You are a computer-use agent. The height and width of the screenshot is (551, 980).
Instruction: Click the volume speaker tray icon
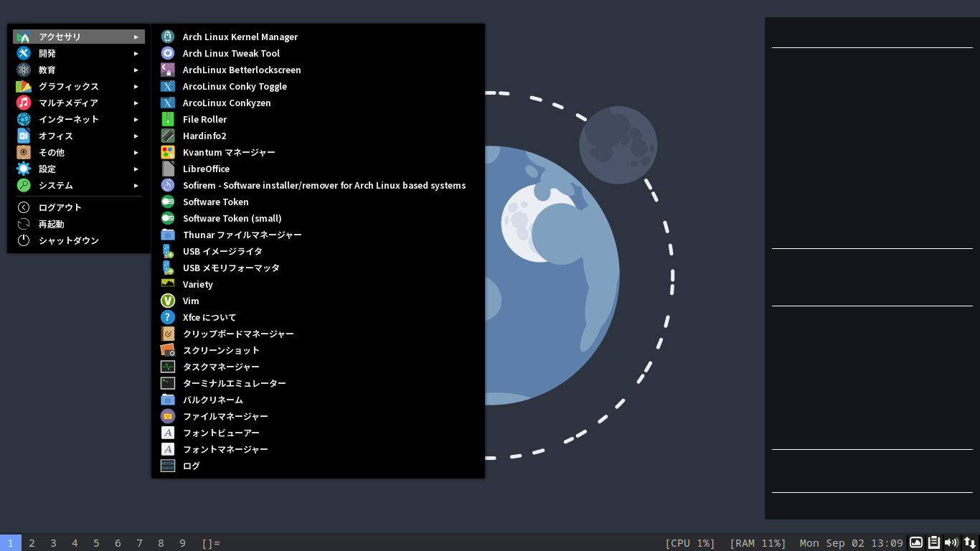coord(951,542)
